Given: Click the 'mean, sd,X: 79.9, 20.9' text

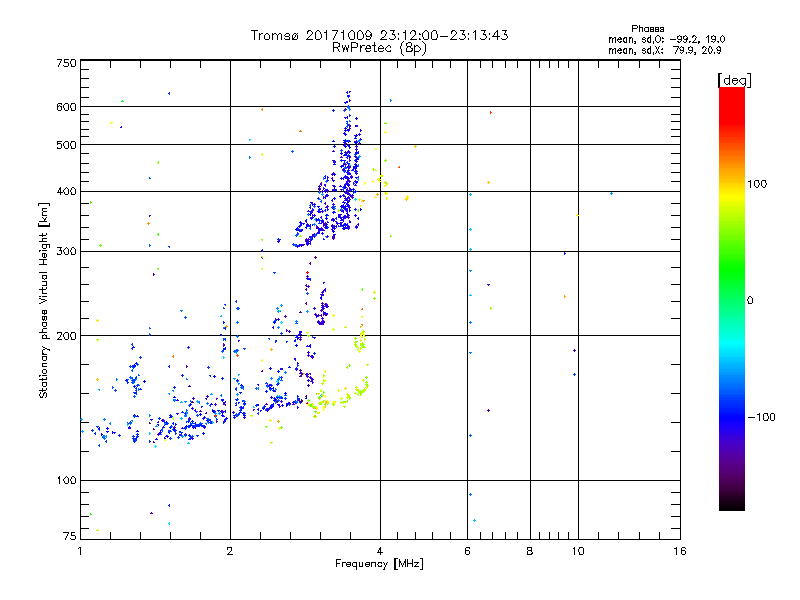Looking at the screenshot, I should 664,50.
